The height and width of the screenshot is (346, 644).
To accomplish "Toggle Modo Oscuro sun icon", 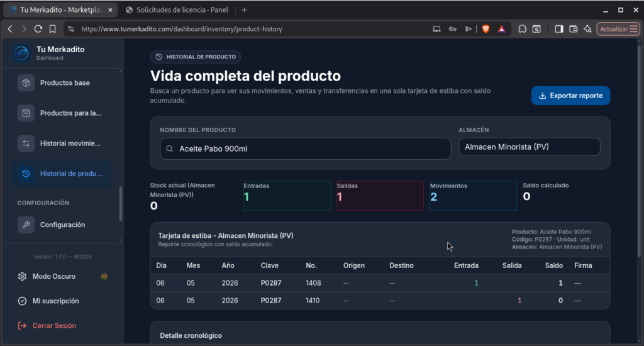I will coord(104,277).
